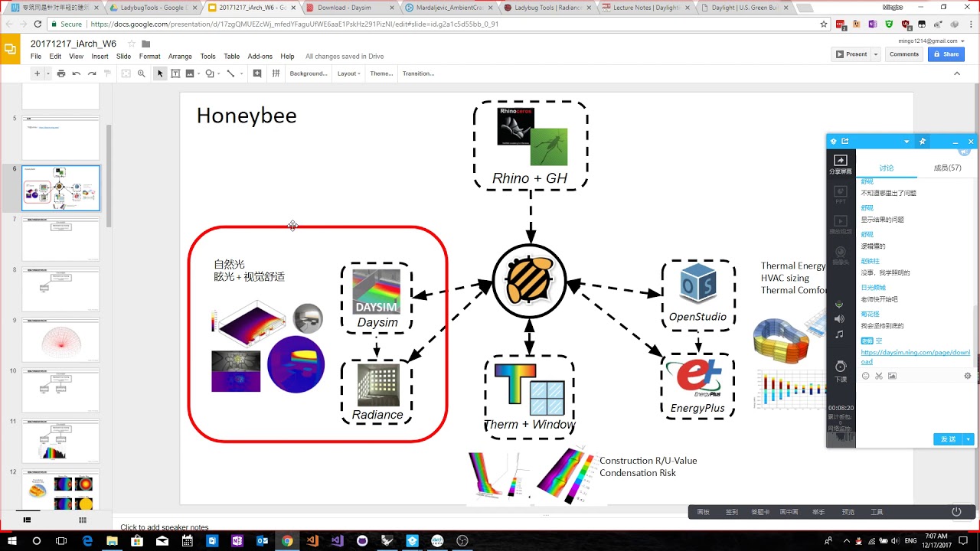This screenshot has height=551, width=980.
Task: Choose the Select arrow cursor tool
Action: (x=160, y=73)
